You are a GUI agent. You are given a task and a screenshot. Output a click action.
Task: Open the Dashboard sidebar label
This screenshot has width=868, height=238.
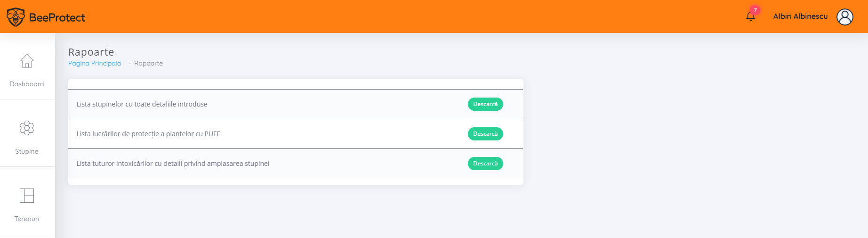(27, 84)
